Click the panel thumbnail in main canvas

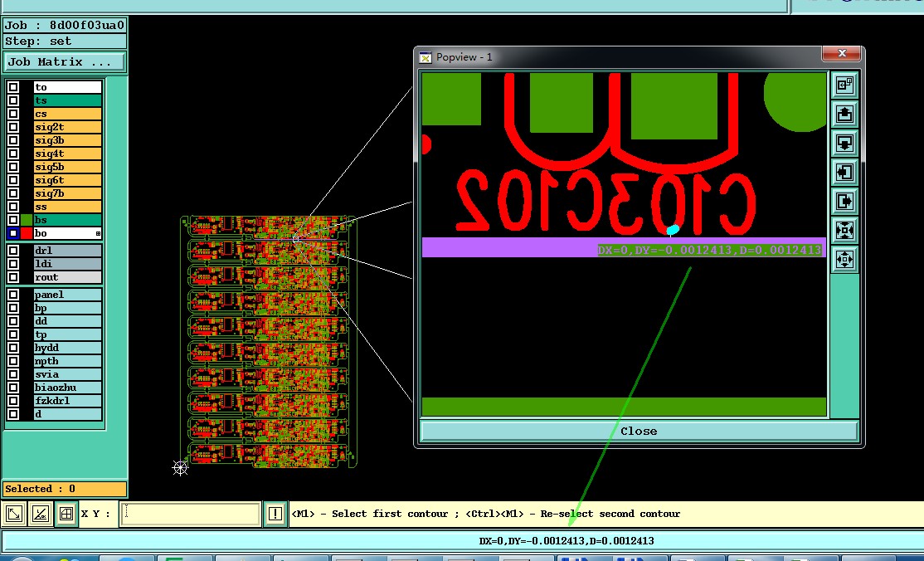pyautogui.click(x=269, y=342)
